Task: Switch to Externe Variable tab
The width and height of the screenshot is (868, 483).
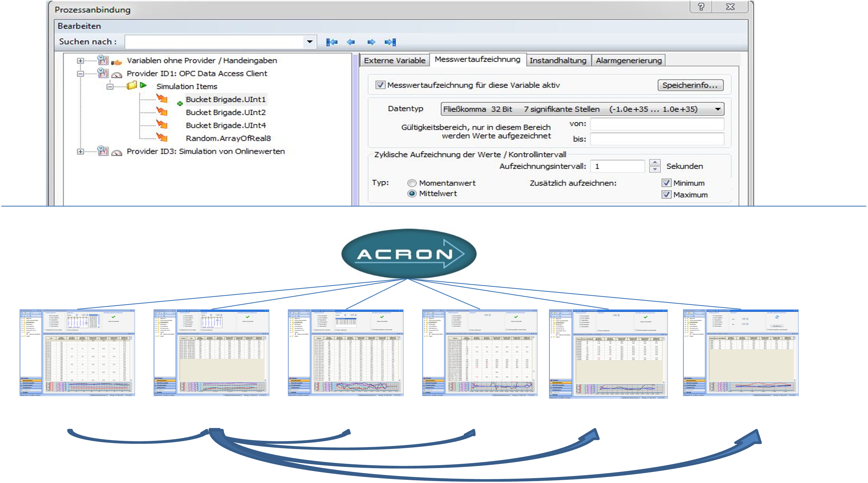Action: [395, 60]
